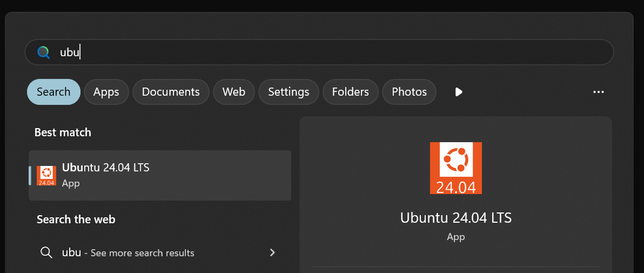Choose the Settings filter
This screenshot has width=644, height=273.
[x=289, y=92]
